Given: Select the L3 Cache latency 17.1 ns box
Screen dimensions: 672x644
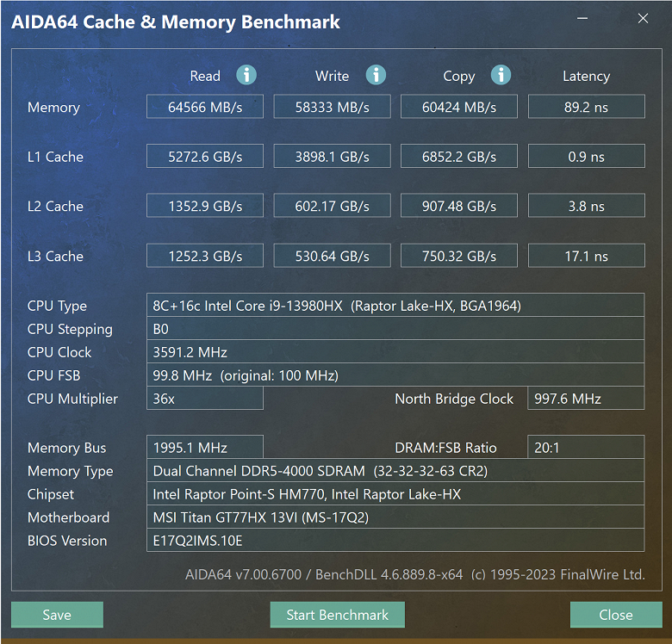Looking at the screenshot, I should 587,256.
